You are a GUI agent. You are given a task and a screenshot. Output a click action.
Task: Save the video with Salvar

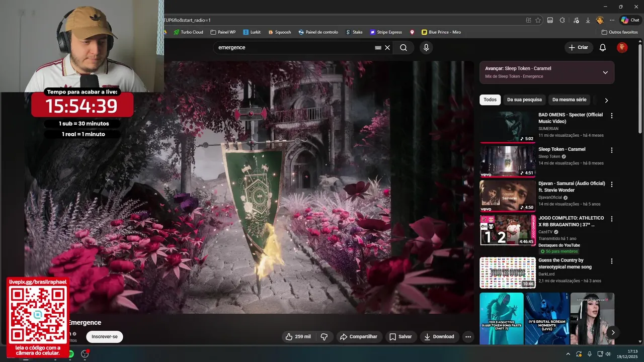pyautogui.click(x=400, y=337)
